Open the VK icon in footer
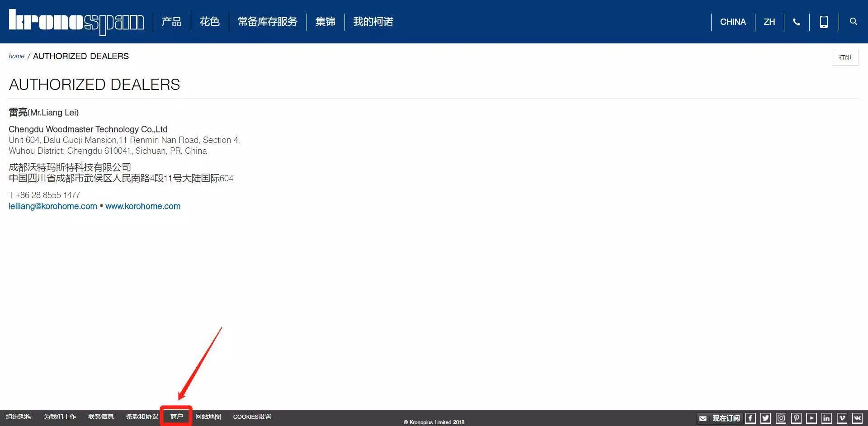The image size is (868, 426). point(857,418)
